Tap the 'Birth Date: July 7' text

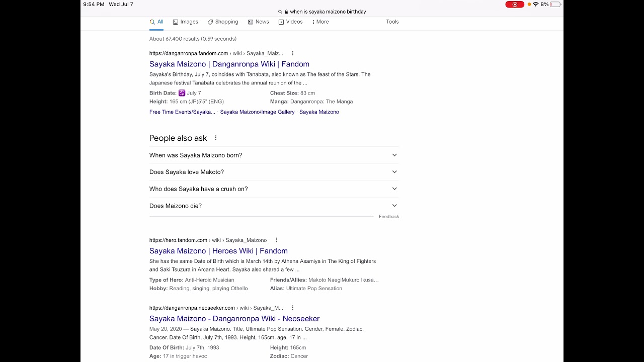(x=175, y=93)
